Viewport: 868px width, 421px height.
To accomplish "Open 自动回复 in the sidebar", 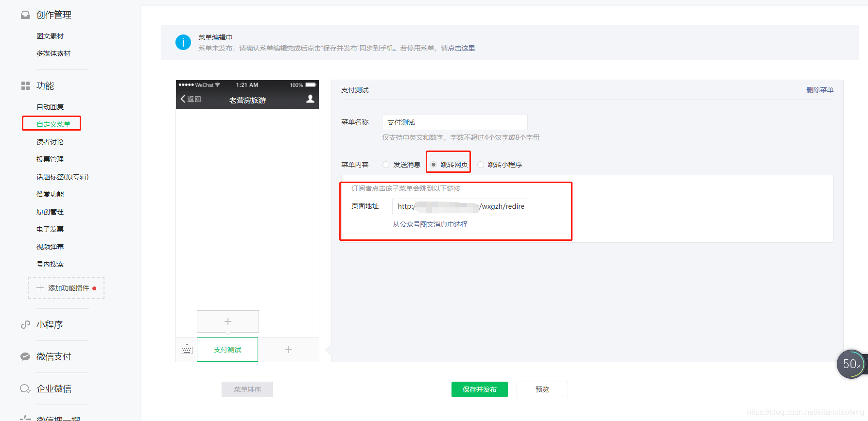I will pyautogui.click(x=50, y=107).
